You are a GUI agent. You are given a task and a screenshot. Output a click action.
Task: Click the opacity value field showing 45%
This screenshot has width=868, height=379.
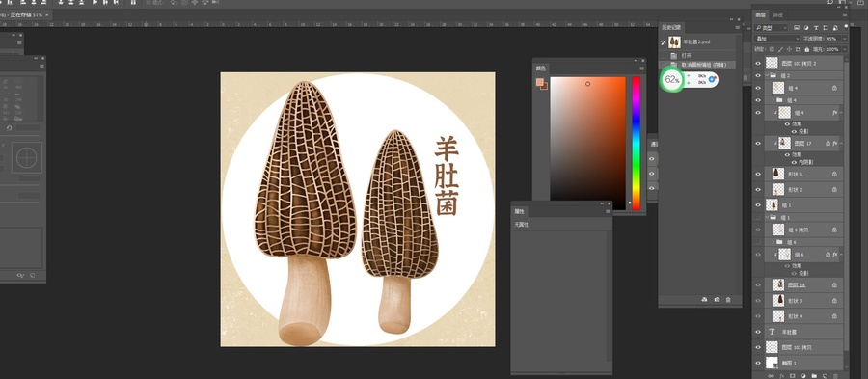[832, 39]
